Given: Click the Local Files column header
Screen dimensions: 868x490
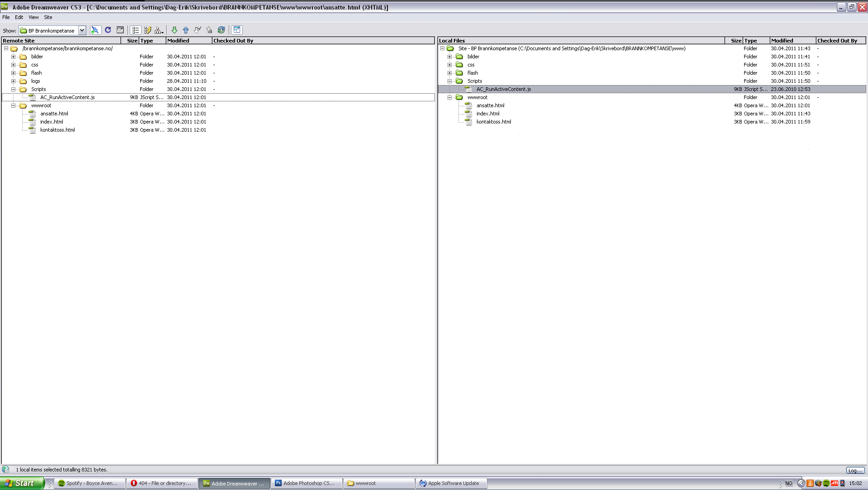Looking at the screenshot, I should point(581,41).
